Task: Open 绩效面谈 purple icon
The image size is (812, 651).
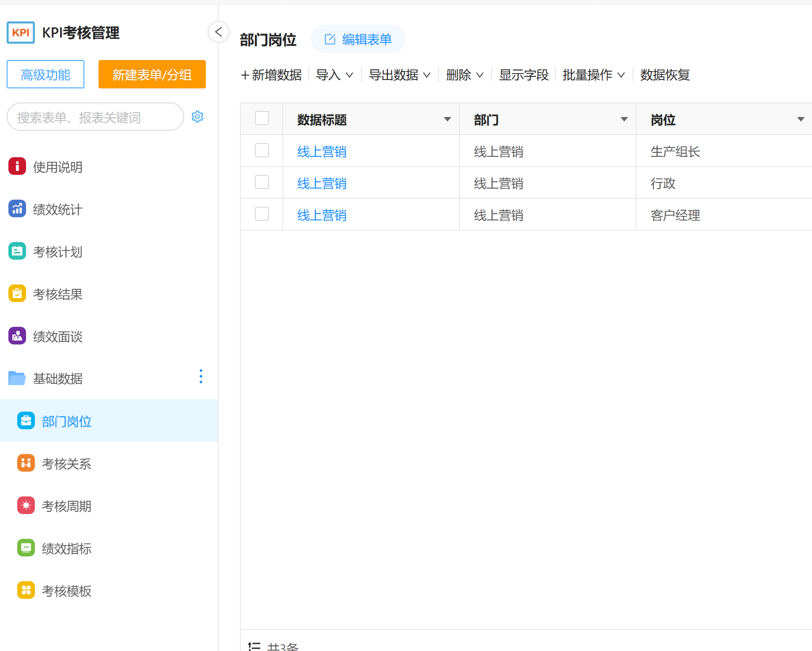Action: coord(17,336)
